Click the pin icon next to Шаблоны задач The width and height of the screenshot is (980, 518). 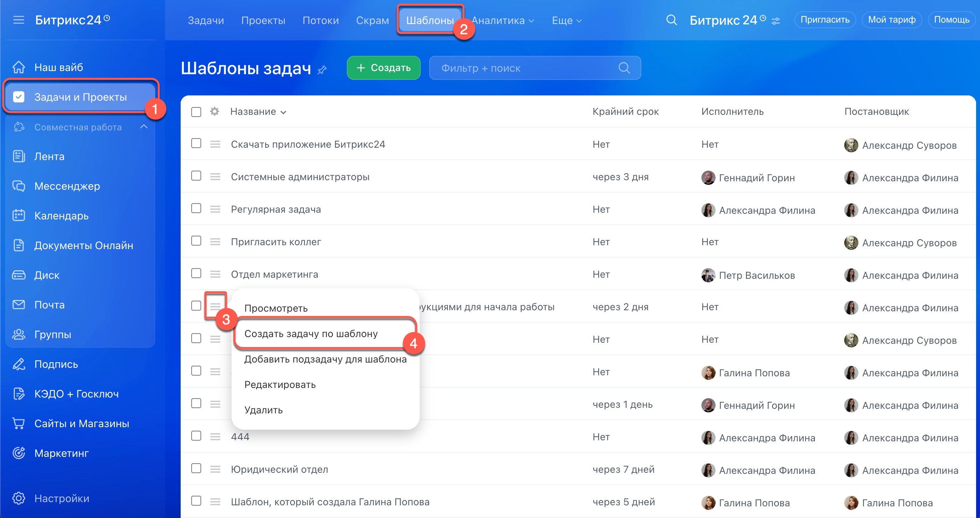(322, 70)
